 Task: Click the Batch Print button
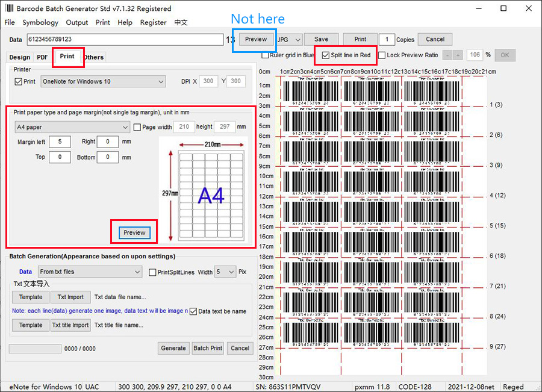click(x=208, y=348)
